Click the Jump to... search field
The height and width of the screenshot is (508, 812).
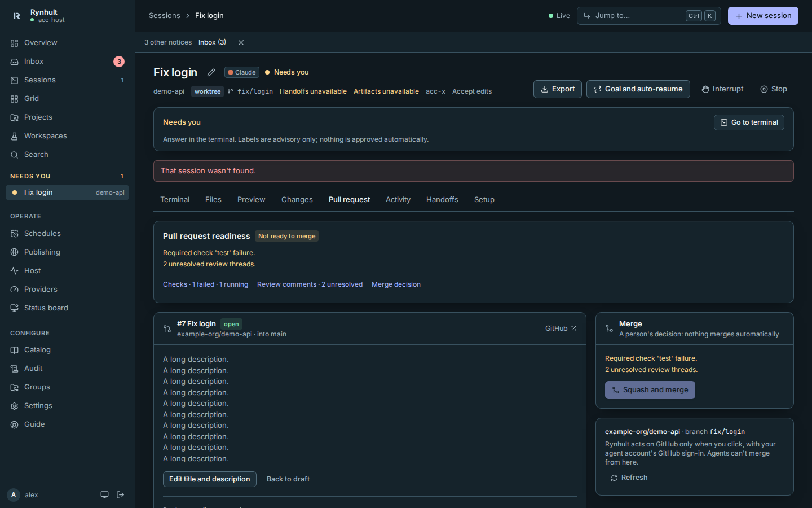click(x=649, y=16)
